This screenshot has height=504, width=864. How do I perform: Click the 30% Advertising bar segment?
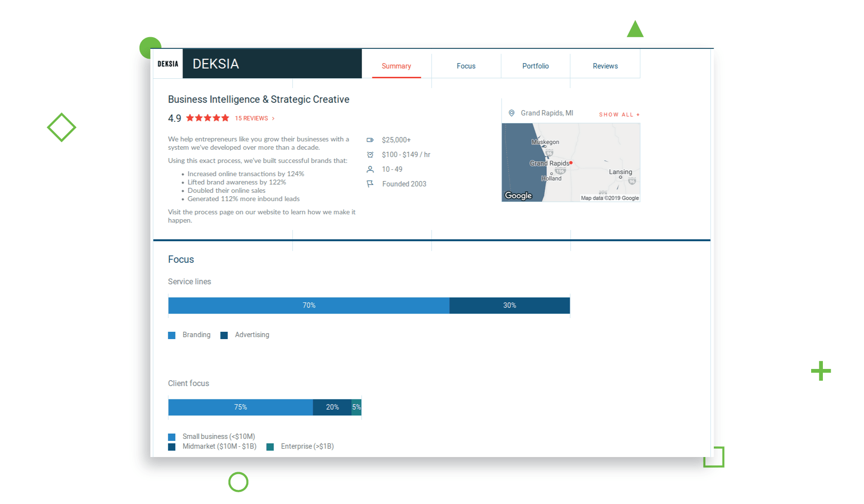coord(510,305)
